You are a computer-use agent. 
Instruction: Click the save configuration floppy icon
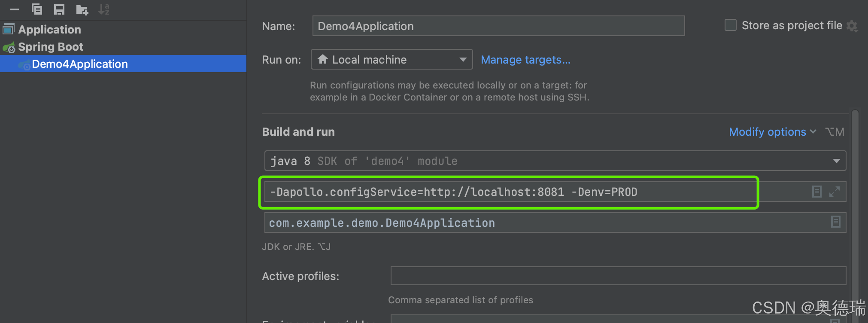59,9
